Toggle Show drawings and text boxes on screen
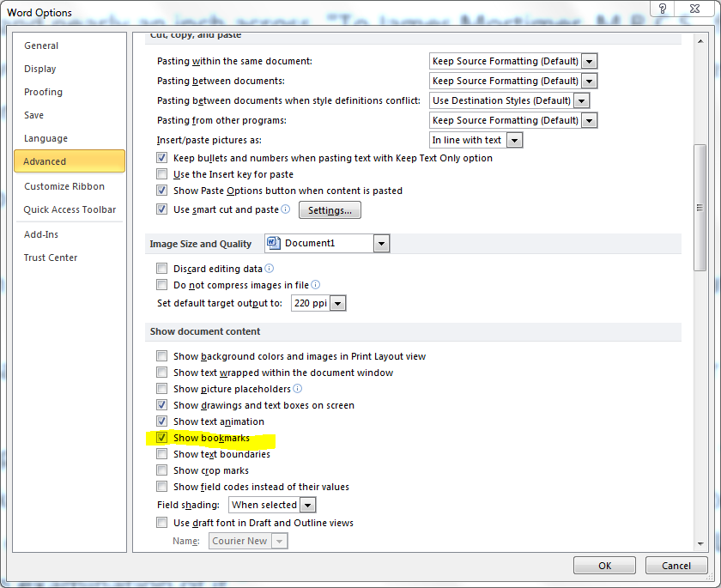Viewport: 721px width, 588px height. click(x=162, y=405)
